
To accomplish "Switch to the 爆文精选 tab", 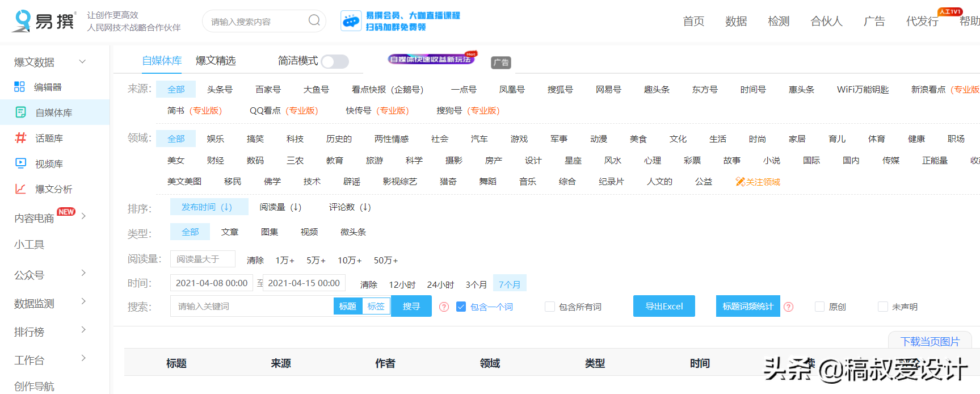I will click(216, 61).
